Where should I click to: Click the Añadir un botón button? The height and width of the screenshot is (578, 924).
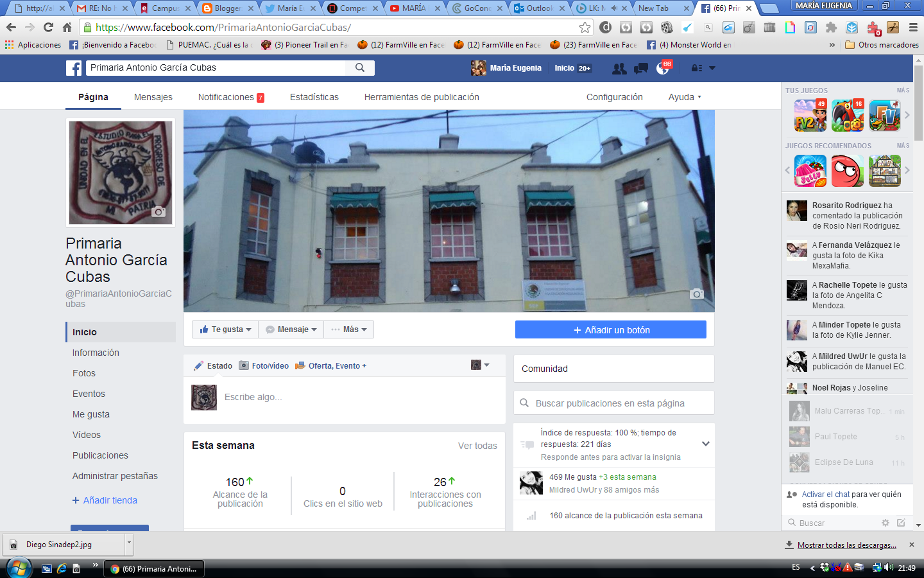(611, 329)
